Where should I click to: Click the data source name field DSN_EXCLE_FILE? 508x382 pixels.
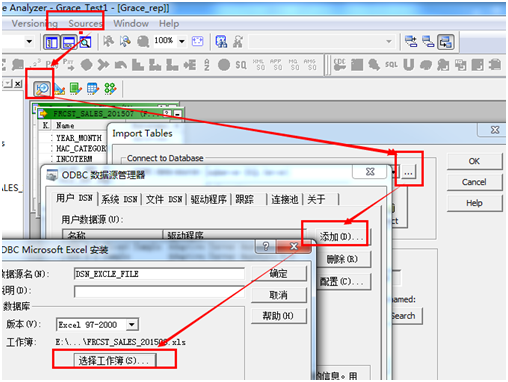click(x=159, y=274)
